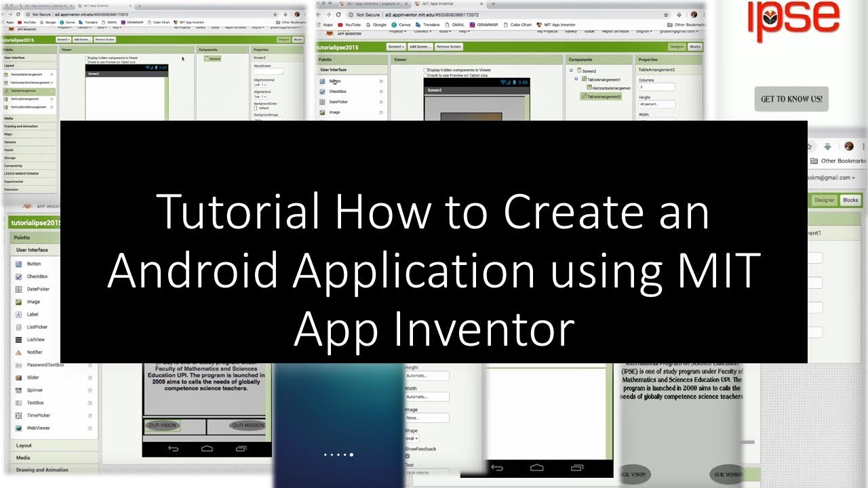Tap Android recents icon in bottom-left phone preview

coord(241,449)
